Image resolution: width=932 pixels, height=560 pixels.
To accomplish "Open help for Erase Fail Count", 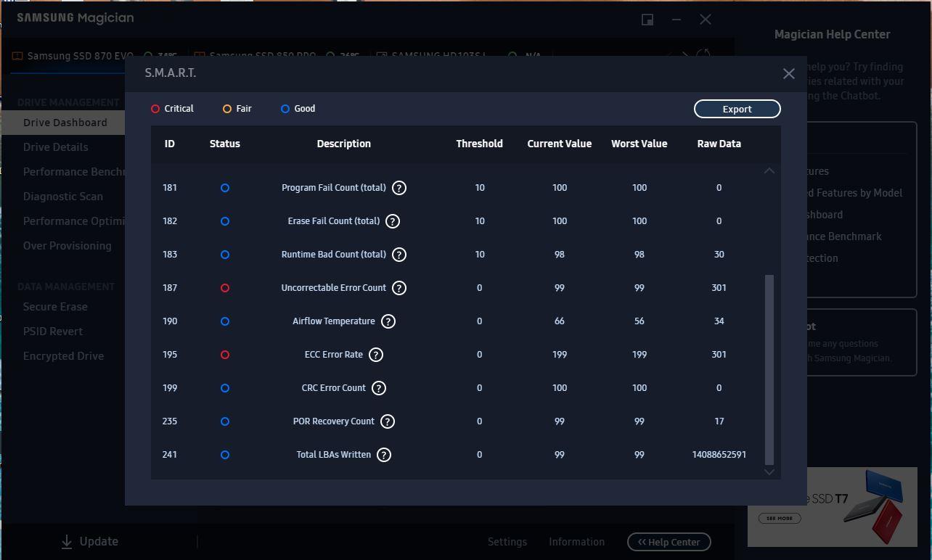I will pos(393,221).
